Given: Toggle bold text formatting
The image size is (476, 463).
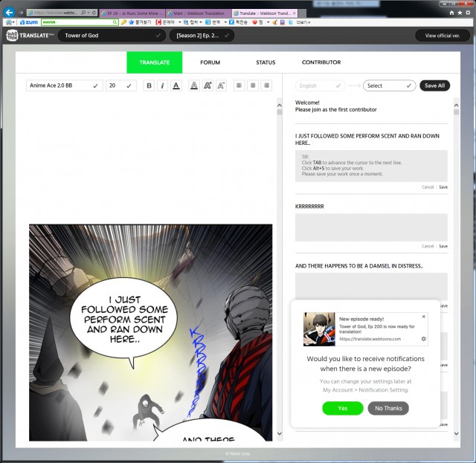Looking at the screenshot, I should coord(149,86).
